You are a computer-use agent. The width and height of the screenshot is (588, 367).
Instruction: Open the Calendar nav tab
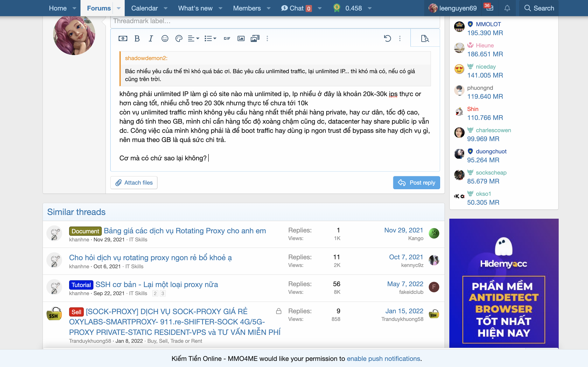tap(144, 8)
